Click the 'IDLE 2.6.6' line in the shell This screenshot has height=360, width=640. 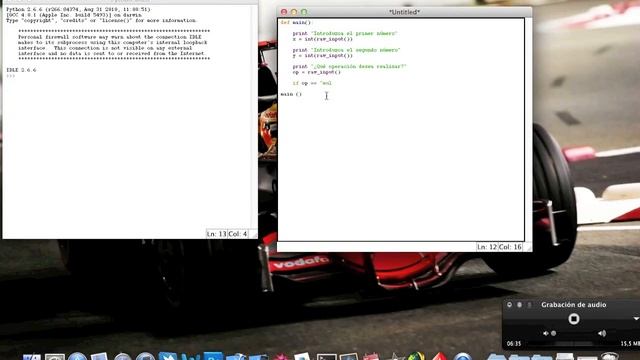point(21,70)
